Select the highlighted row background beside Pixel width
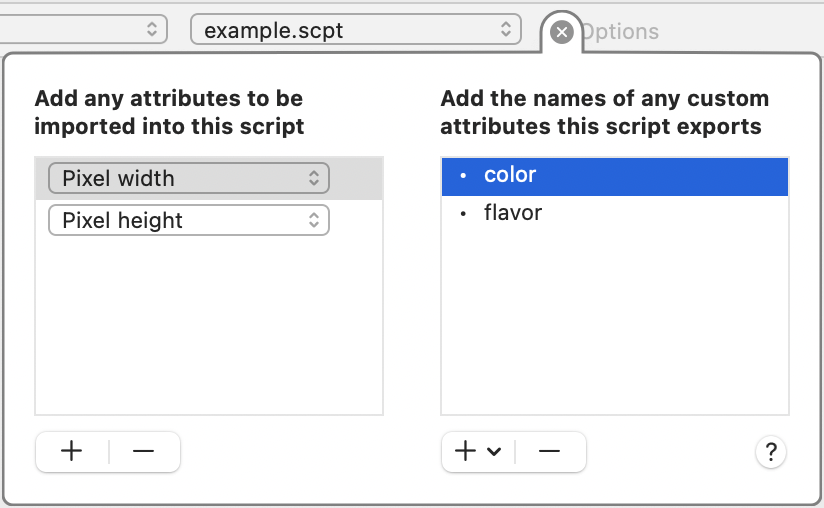This screenshot has width=824, height=508. coord(356,178)
